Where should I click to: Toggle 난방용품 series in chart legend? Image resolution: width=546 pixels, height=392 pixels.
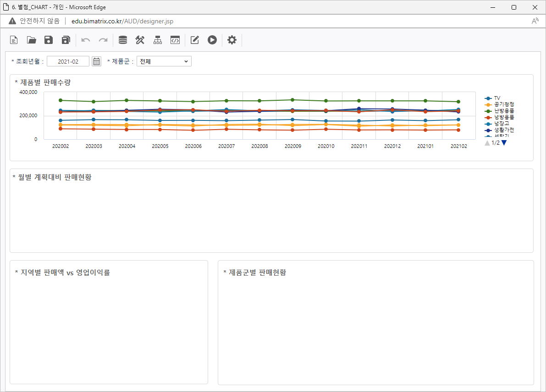tap(503, 111)
